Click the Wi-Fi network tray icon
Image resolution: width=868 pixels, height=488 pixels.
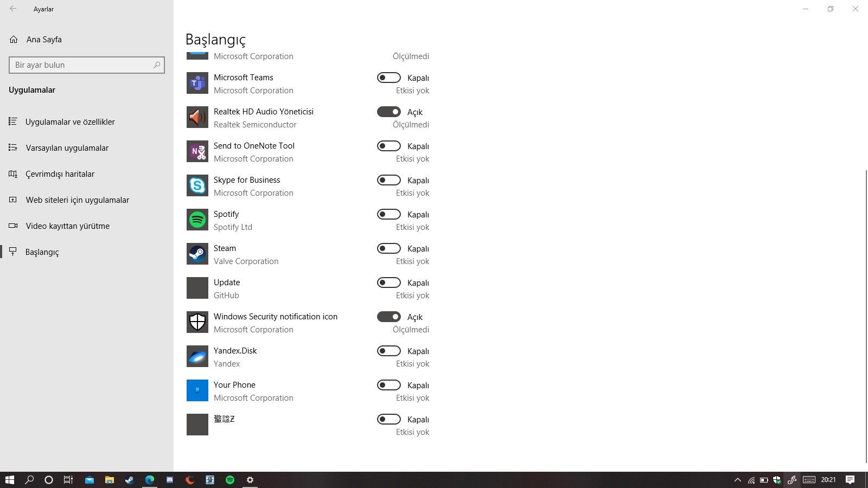pos(751,480)
